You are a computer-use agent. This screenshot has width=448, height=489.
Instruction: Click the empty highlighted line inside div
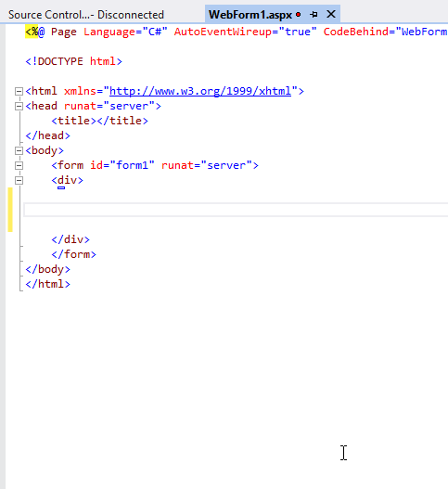[x=236, y=210]
